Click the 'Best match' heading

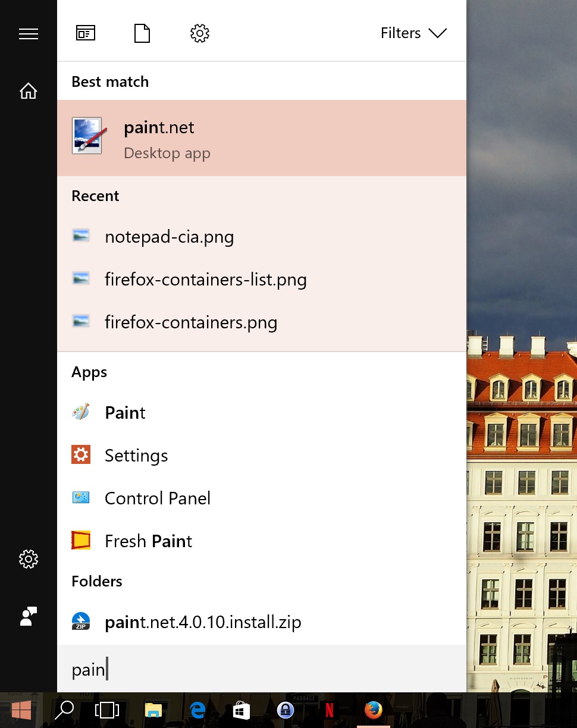point(110,82)
